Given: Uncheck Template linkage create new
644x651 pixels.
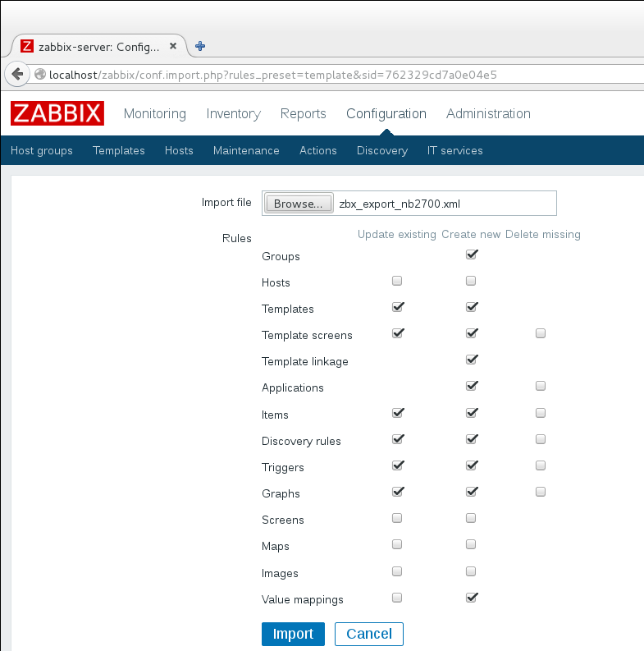Looking at the screenshot, I should pyautogui.click(x=472, y=360).
